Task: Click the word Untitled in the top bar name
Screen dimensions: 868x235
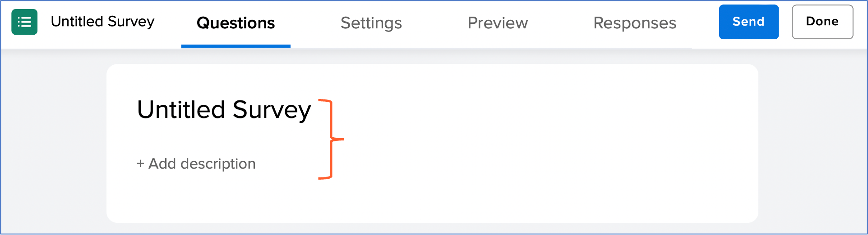Action: [x=77, y=22]
